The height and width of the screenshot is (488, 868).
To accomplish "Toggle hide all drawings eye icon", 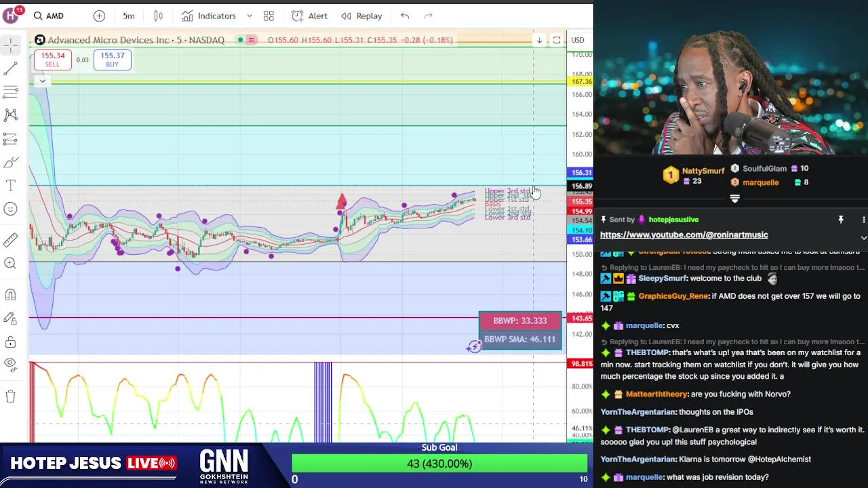I will [x=10, y=364].
